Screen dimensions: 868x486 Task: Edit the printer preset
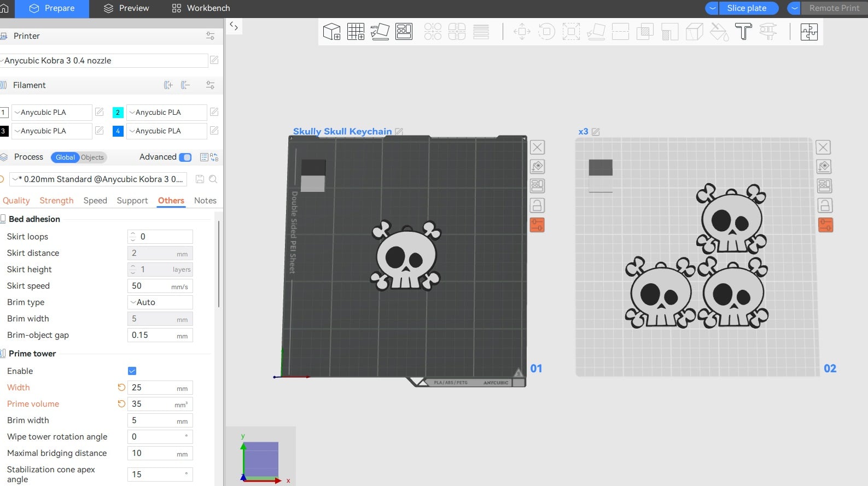[x=214, y=60]
